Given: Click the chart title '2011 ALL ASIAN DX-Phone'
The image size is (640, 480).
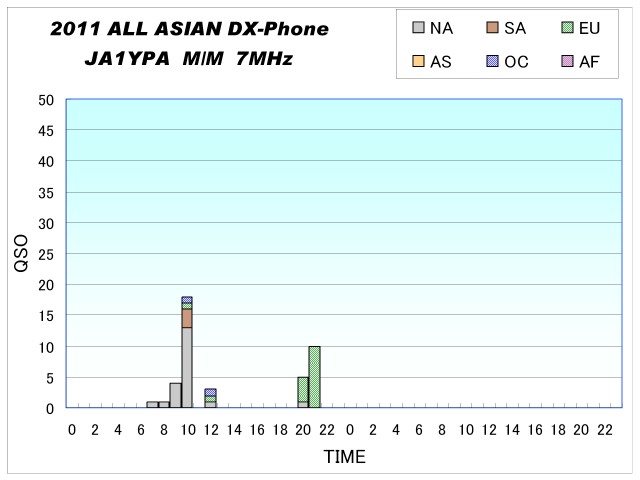Looking at the screenshot, I should pyautogui.click(x=189, y=29).
